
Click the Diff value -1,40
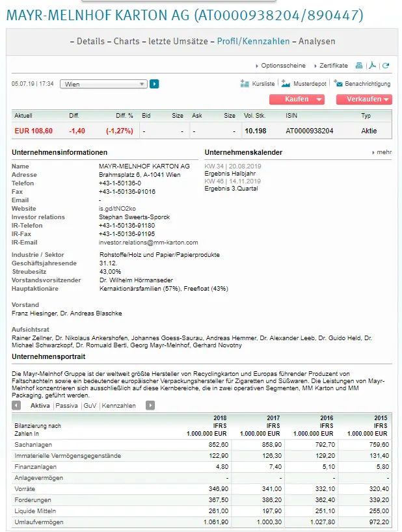(77, 131)
